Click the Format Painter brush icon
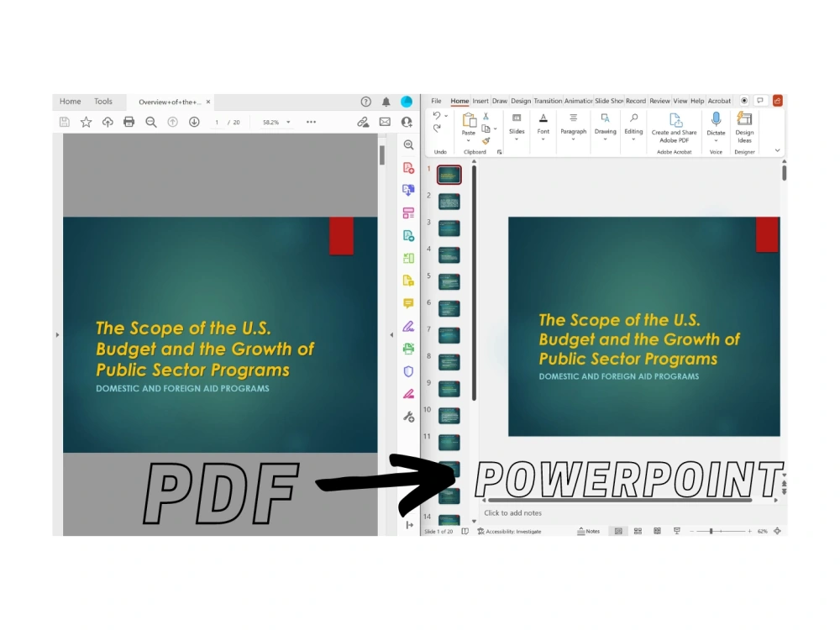The height and width of the screenshot is (630, 840). pyautogui.click(x=486, y=141)
